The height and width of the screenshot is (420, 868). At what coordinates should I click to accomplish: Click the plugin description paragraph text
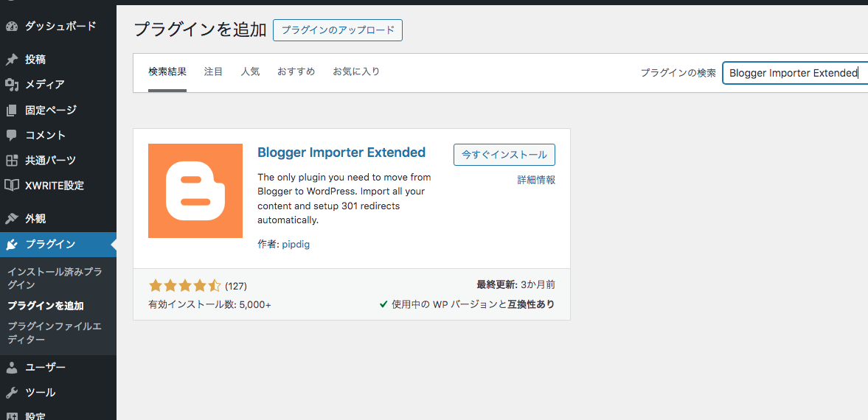(344, 199)
